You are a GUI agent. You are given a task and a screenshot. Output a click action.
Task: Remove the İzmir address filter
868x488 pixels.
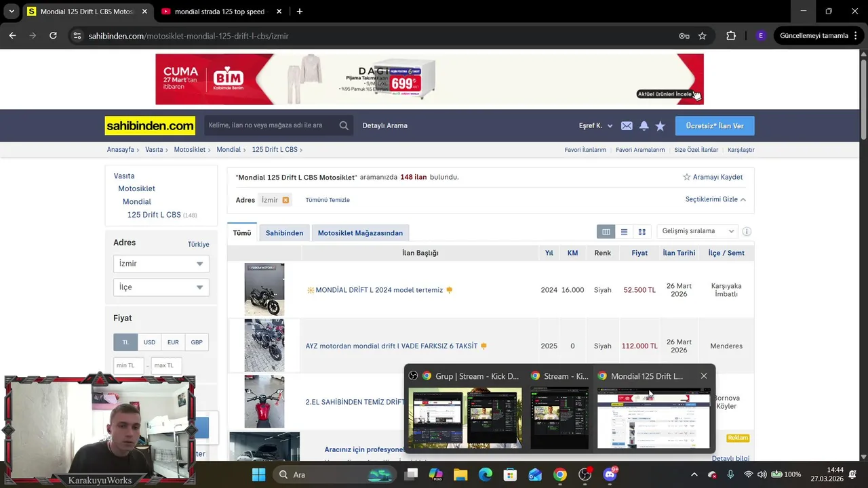(285, 200)
